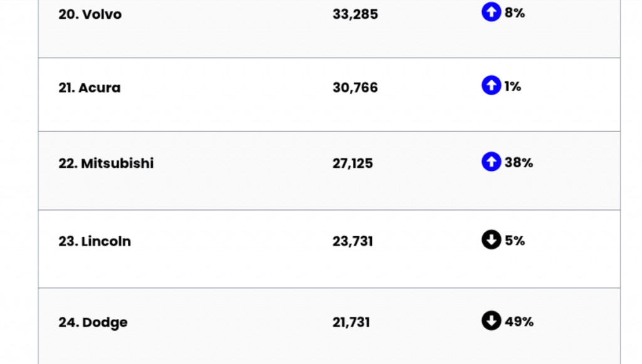This screenshot has width=642, height=364.
Task: Select Lincoln's sales number 23,731
Action: click(x=352, y=241)
